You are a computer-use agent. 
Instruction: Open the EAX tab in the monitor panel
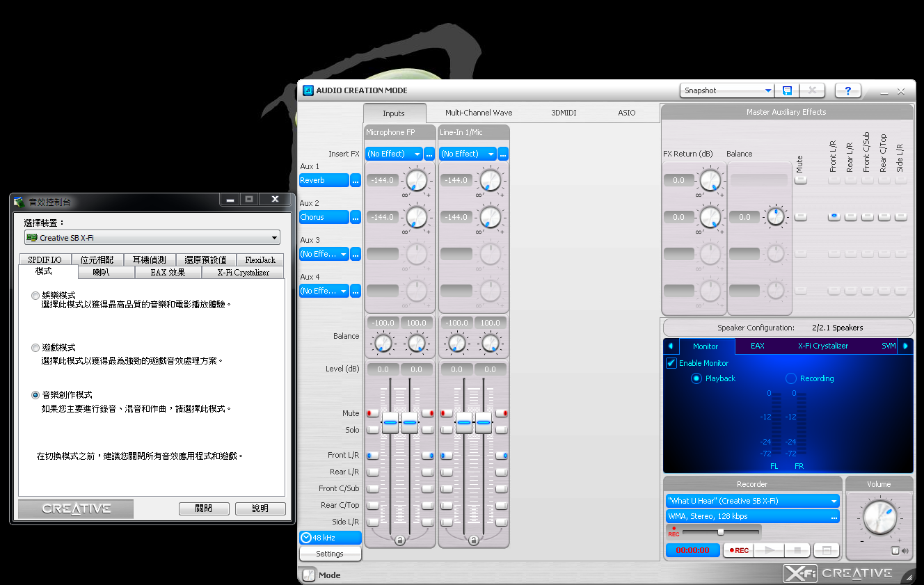[x=758, y=346]
